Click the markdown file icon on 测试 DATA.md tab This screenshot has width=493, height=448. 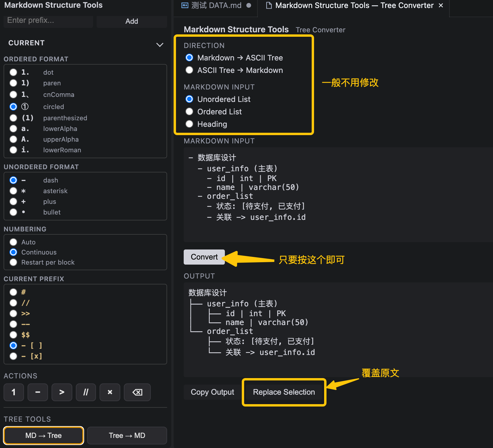[185, 5]
